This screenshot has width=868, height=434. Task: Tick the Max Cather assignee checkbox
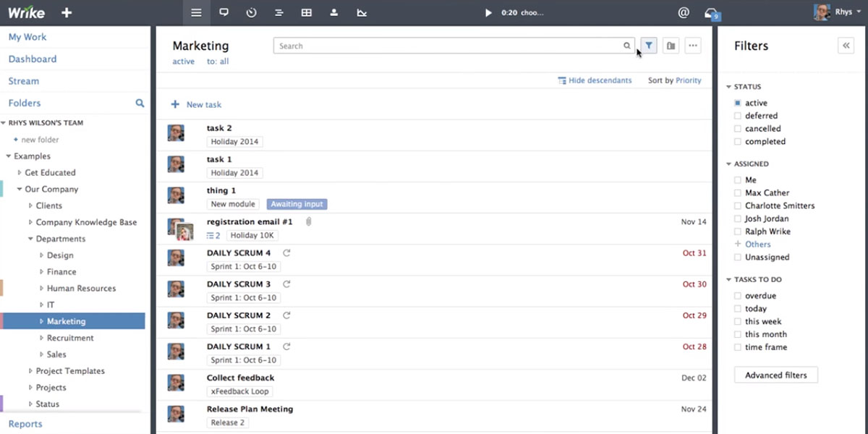(x=738, y=193)
